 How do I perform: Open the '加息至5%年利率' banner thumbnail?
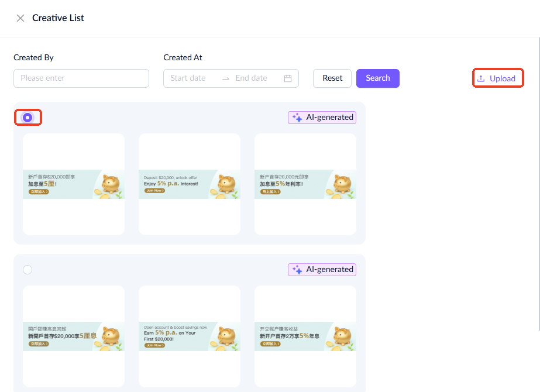pyautogui.click(x=305, y=184)
